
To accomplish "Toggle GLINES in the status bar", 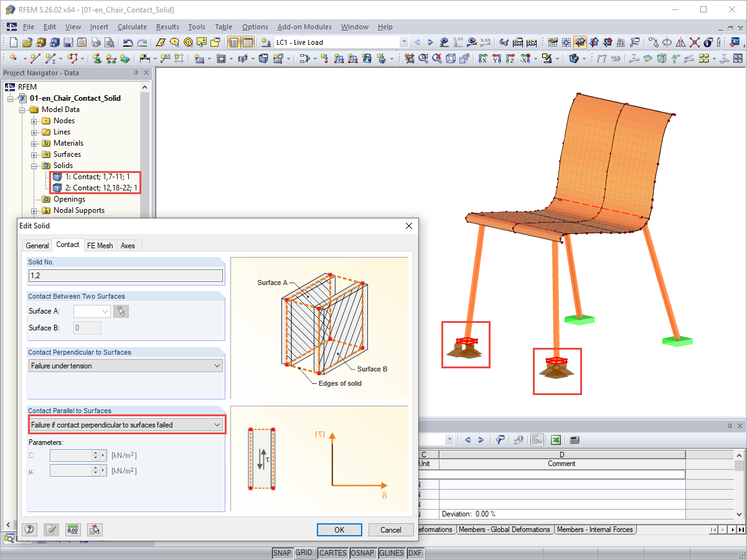I will click(x=392, y=553).
